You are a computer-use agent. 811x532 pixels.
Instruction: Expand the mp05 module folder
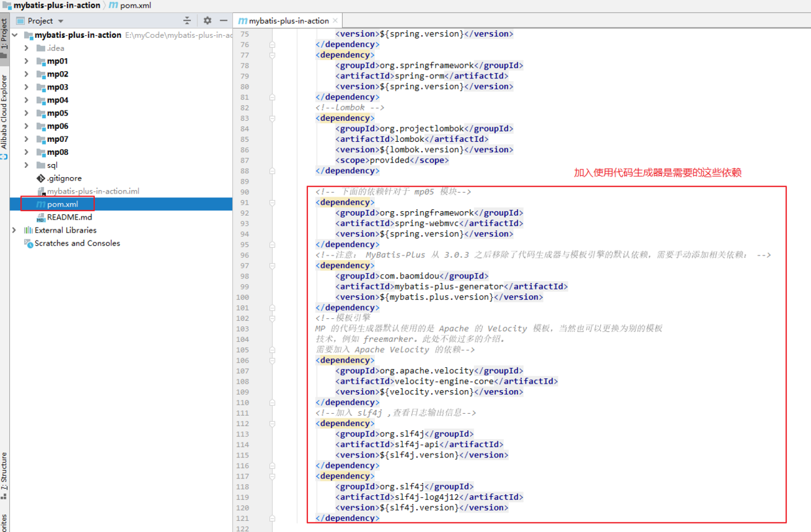click(26, 113)
